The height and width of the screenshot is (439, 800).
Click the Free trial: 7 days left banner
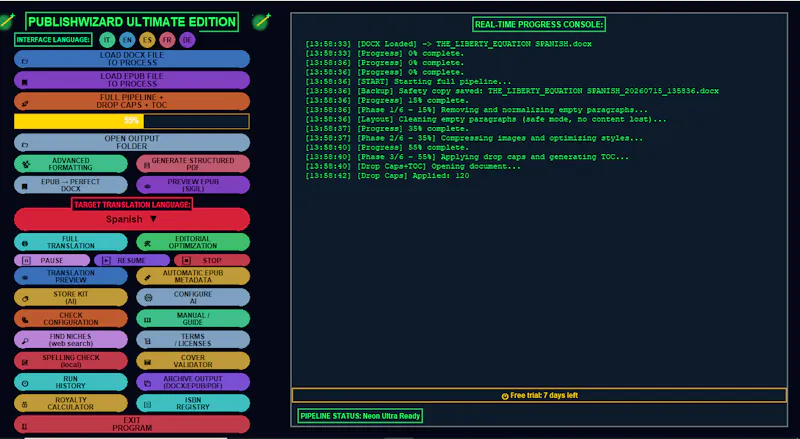pos(539,395)
